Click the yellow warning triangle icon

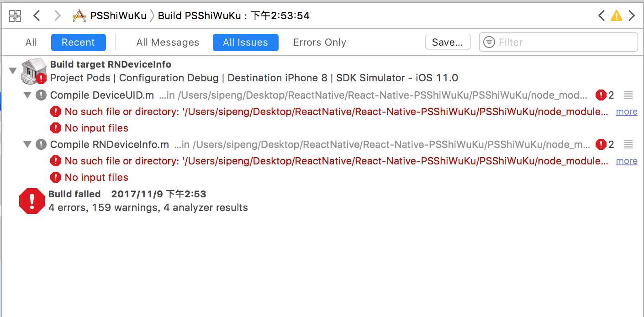617,16
